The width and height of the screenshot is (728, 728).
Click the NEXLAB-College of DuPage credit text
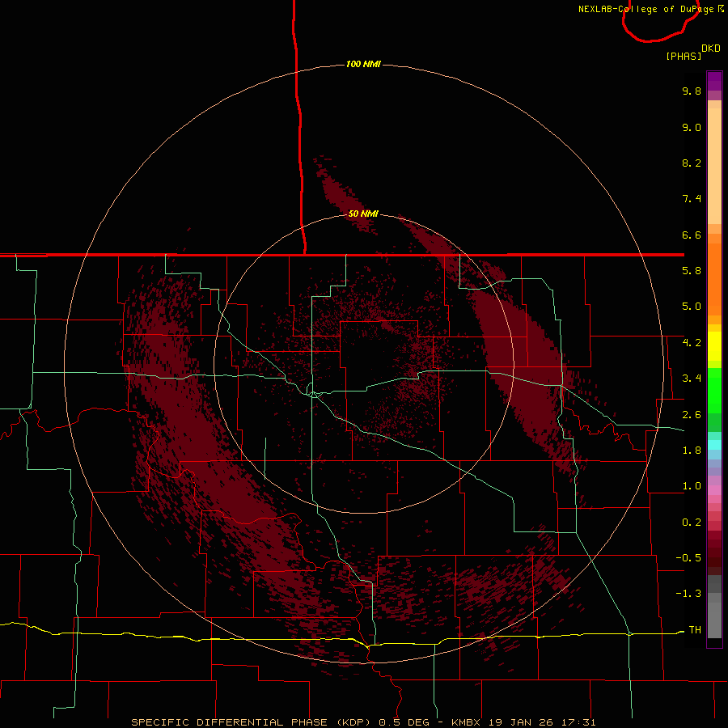pyautogui.click(x=651, y=9)
